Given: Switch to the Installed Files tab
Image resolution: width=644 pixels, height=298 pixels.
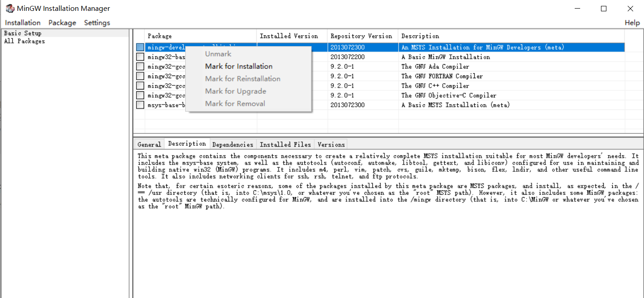Looking at the screenshot, I should (x=285, y=145).
